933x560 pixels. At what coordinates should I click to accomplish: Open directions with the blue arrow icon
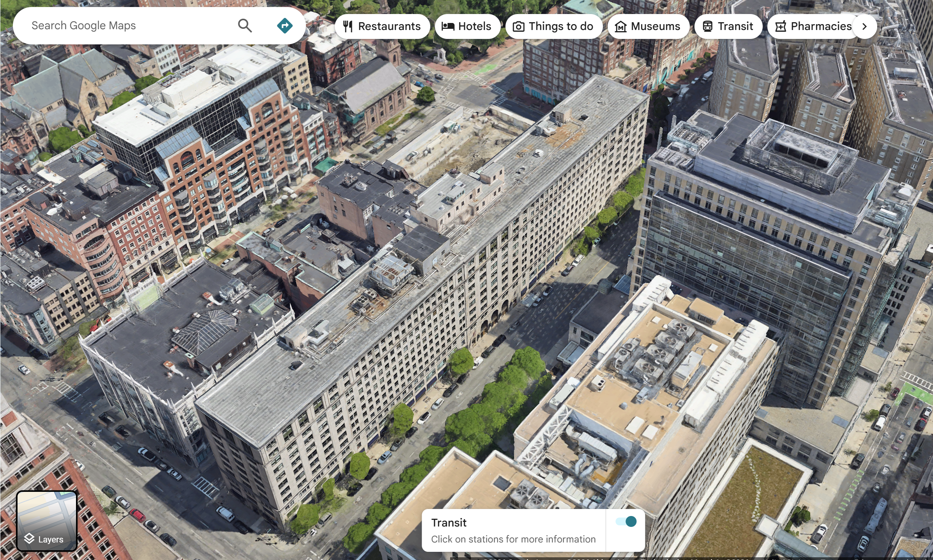coord(284,26)
